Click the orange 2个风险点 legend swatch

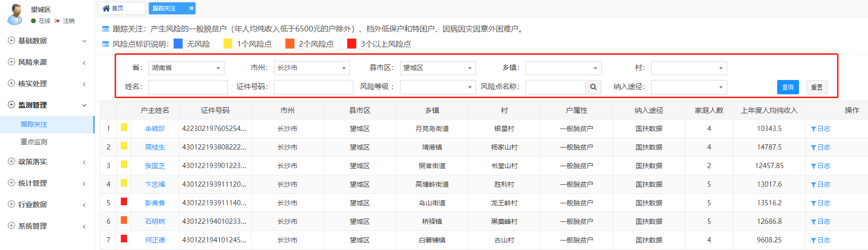click(x=290, y=44)
